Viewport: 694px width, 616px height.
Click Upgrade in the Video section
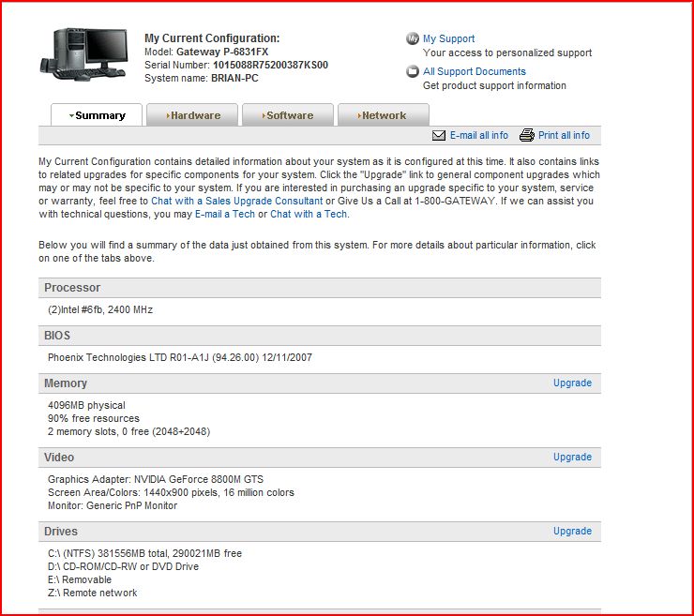coord(572,457)
